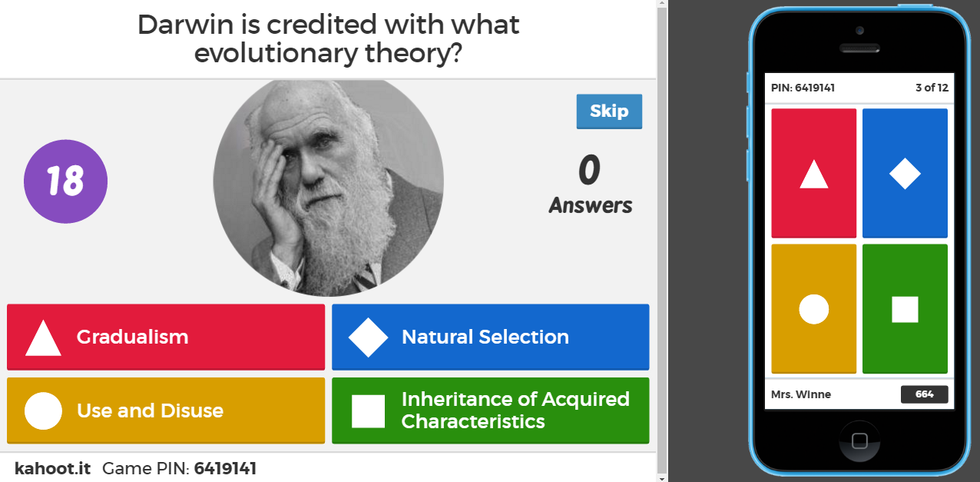
Task: Click the Skip button
Action: tap(609, 111)
